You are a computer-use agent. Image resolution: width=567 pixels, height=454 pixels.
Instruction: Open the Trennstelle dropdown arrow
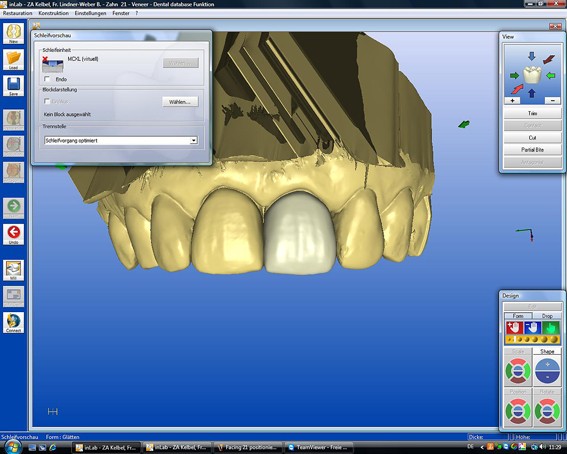click(194, 140)
